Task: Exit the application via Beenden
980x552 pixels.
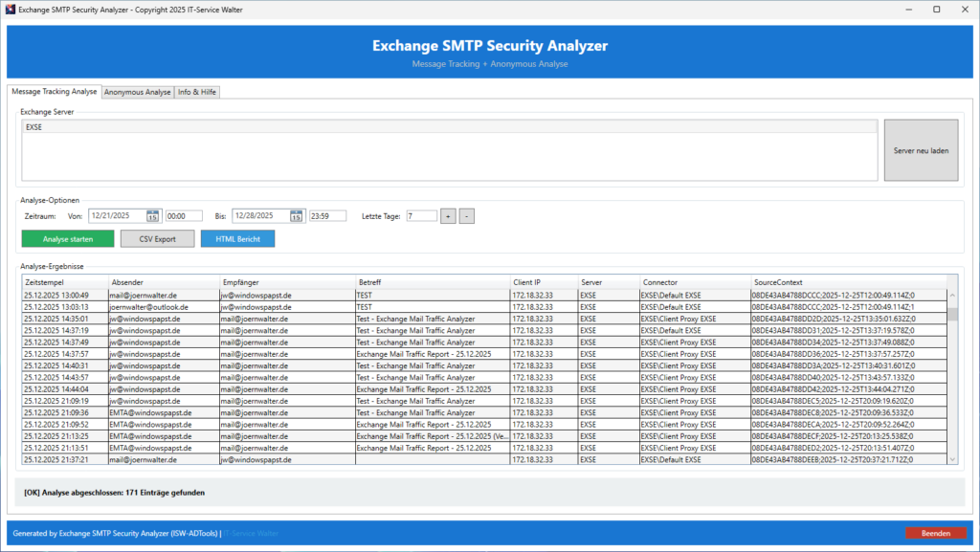Action: [x=935, y=533]
